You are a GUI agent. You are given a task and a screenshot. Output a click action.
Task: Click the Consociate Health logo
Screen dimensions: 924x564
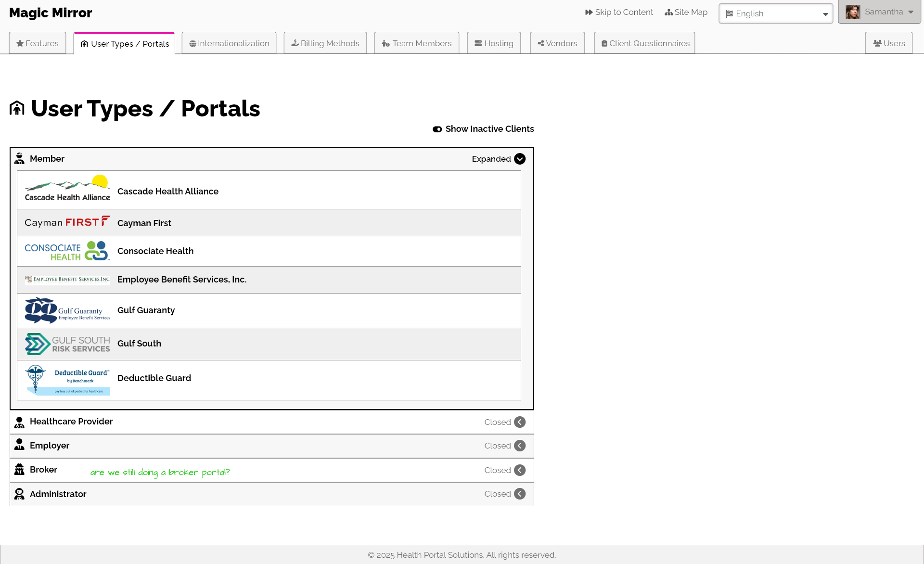click(67, 251)
